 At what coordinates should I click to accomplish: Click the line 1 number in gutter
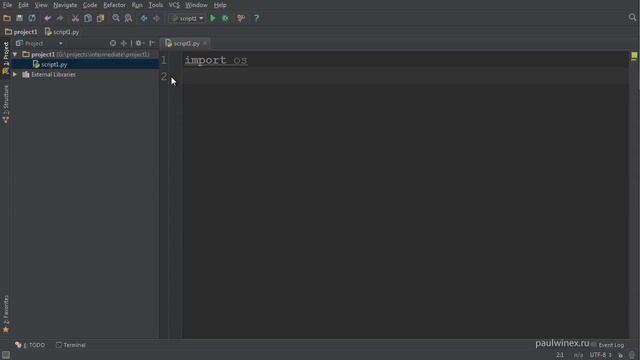coord(164,60)
